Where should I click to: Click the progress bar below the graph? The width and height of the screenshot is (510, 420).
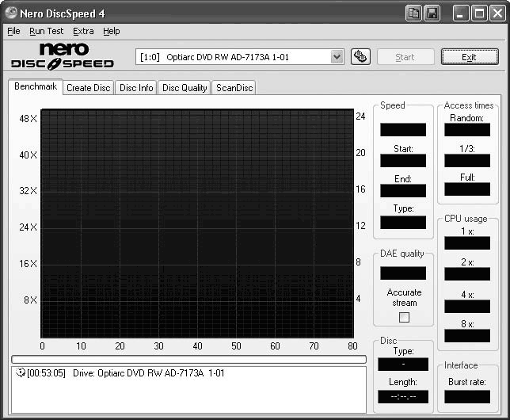coord(188,359)
